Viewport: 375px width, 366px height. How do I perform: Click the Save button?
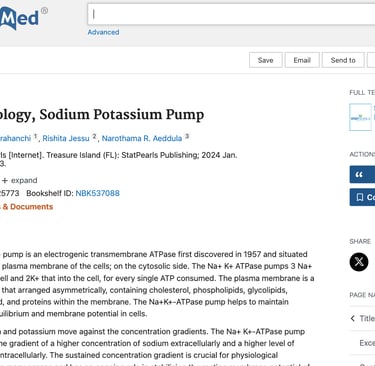coord(266,60)
